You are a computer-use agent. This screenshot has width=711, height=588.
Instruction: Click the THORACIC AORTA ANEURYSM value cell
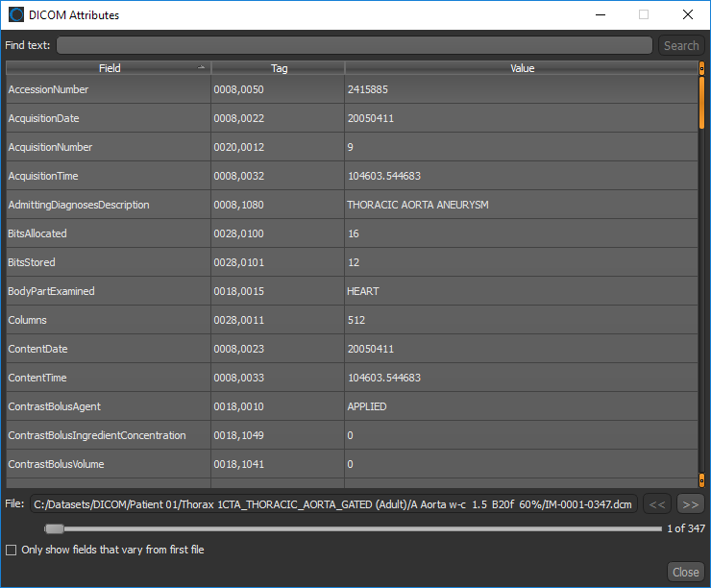pos(522,205)
